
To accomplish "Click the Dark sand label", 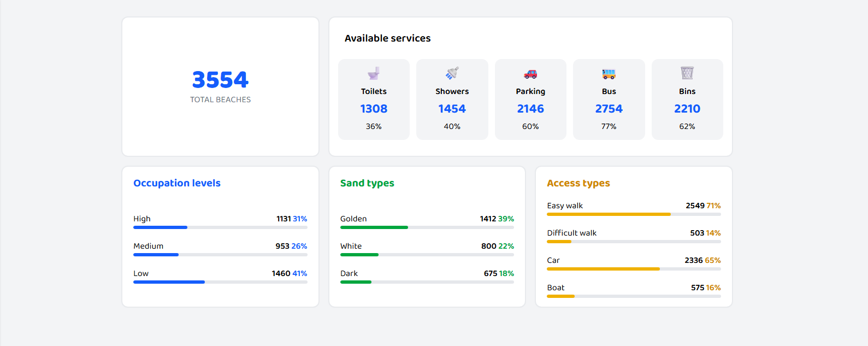I will (x=349, y=273).
